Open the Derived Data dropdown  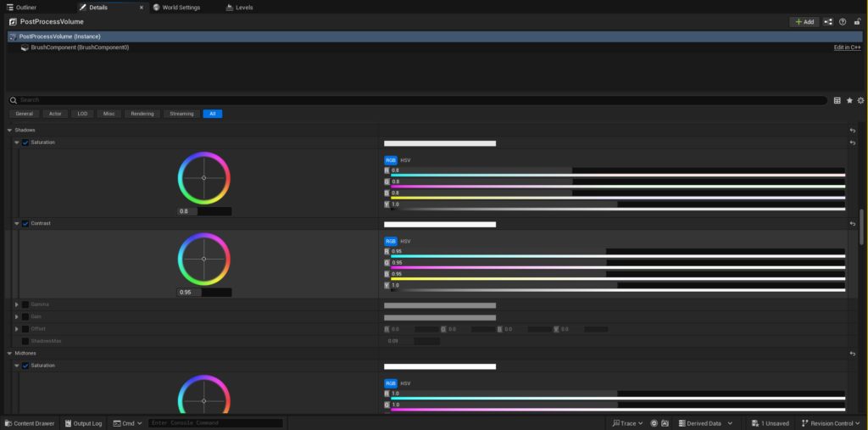point(706,423)
